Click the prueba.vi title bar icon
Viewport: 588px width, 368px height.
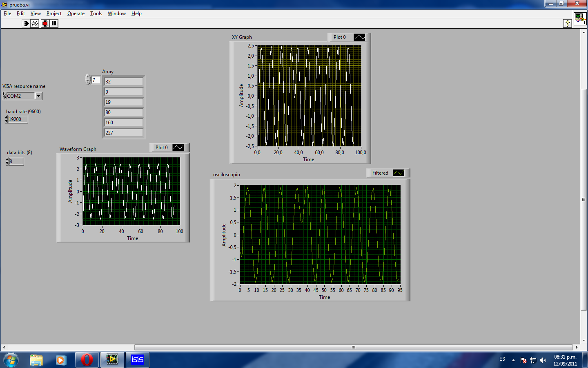point(4,4)
